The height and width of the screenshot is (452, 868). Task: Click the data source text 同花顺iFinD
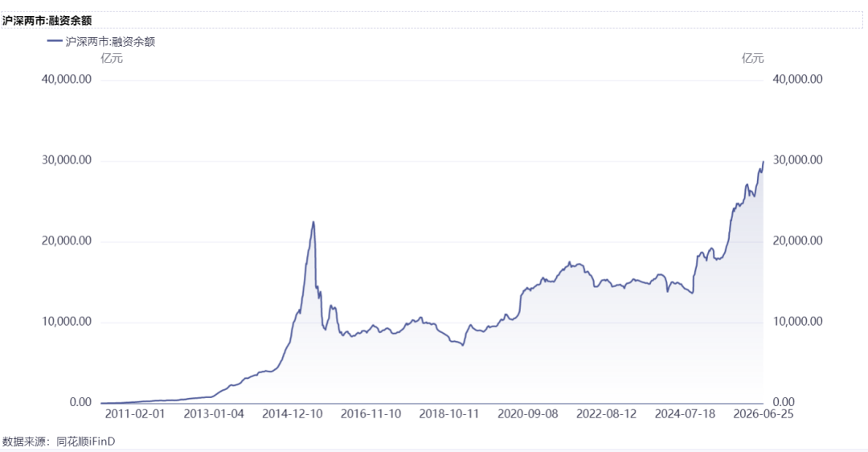(86, 442)
